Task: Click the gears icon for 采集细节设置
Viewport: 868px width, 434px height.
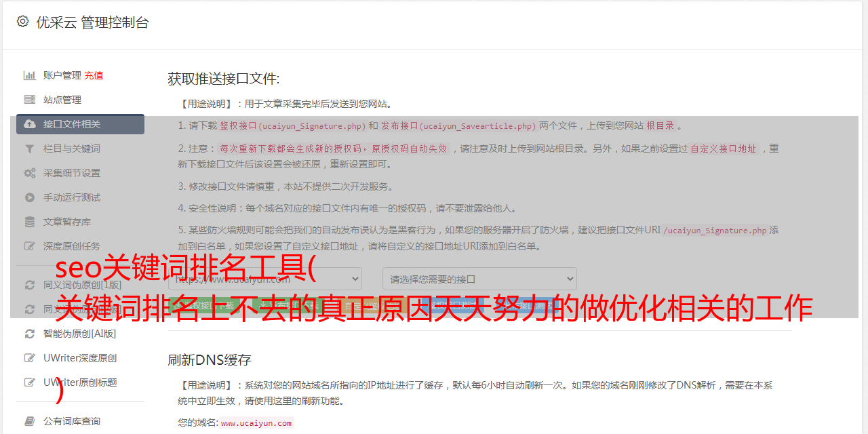Action: click(x=30, y=173)
